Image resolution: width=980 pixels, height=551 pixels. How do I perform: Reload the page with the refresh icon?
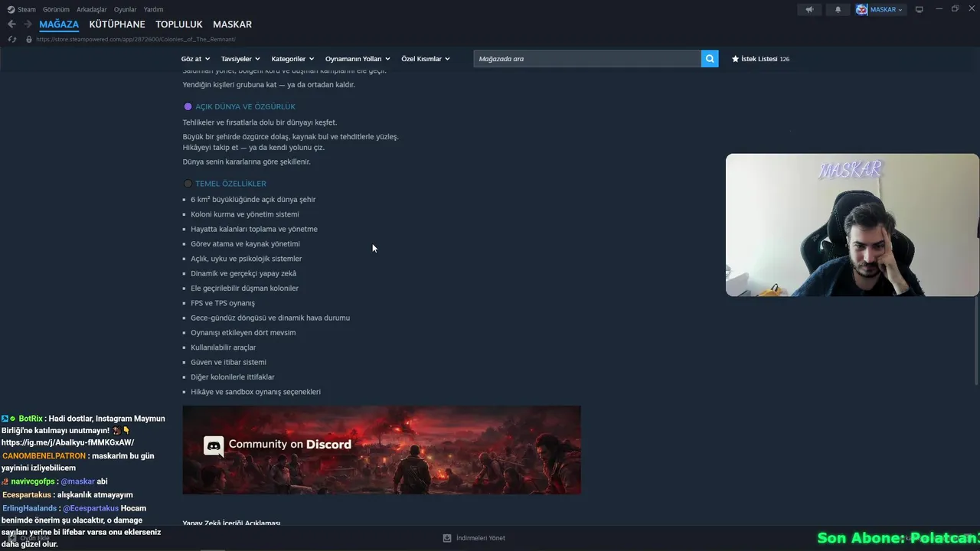11,39
